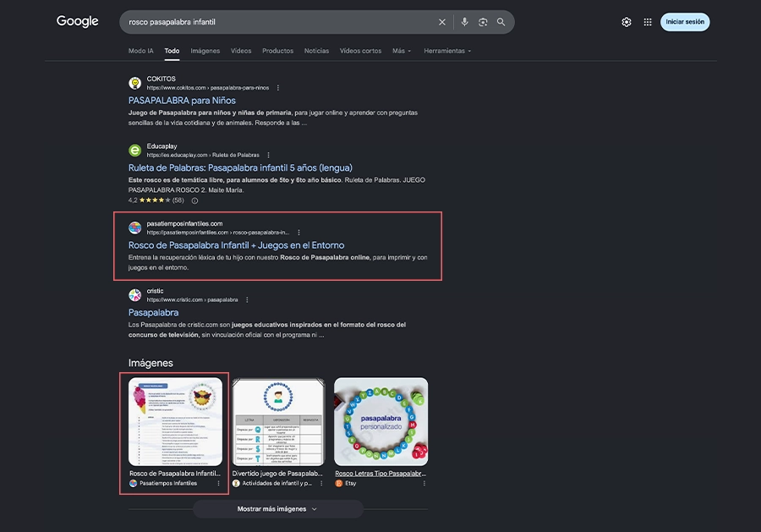Click the cokitos.com URL breadcrumb
Image resolution: width=761 pixels, height=532 pixels.
pos(208,88)
